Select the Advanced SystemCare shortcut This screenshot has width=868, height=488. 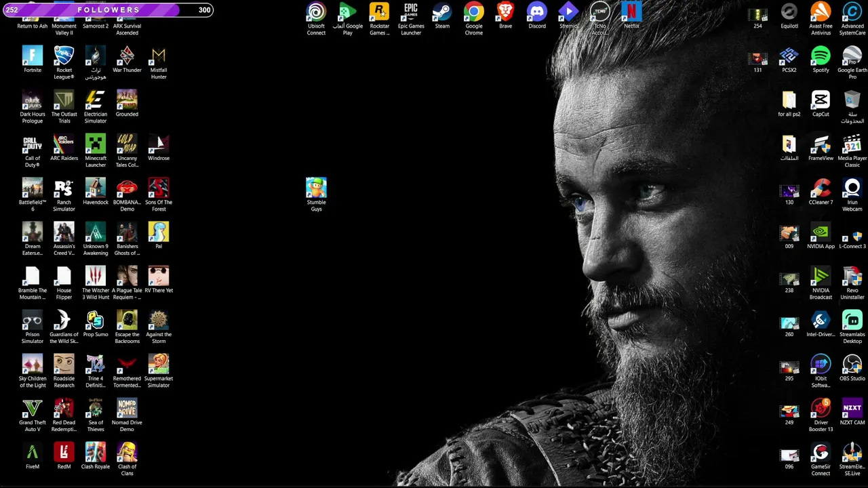(852, 12)
